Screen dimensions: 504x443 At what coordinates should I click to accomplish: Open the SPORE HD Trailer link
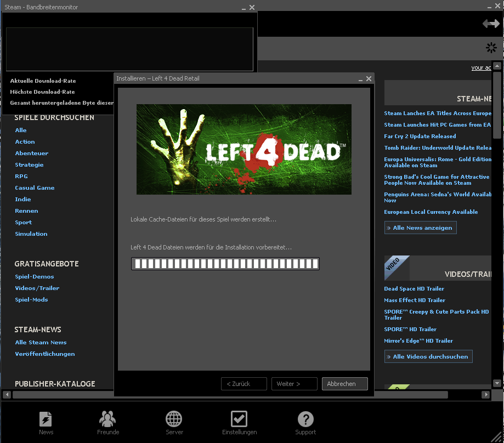coord(410,330)
